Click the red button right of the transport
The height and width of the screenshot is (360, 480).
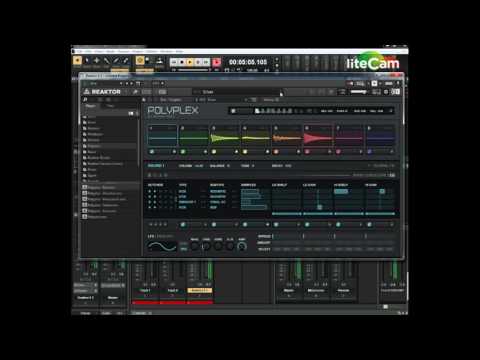pyautogui.click(x=216, y=62)
